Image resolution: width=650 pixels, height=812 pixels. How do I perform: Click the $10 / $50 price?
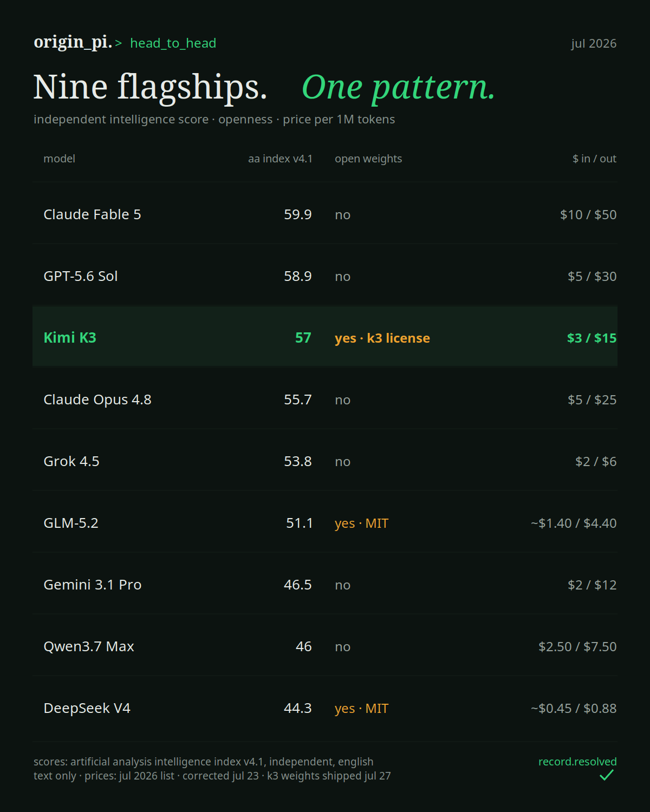coord(588,214)
